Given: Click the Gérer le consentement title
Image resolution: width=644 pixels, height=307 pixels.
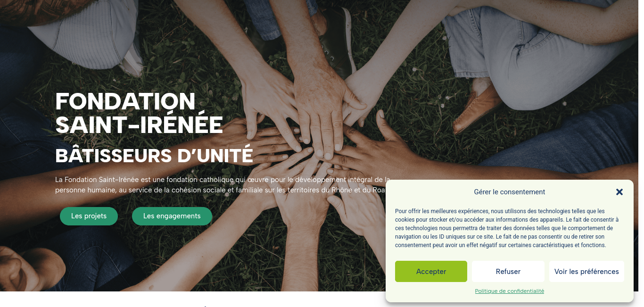Looking at the screenshot, I should pyautogui.click(x=510, y=192).
